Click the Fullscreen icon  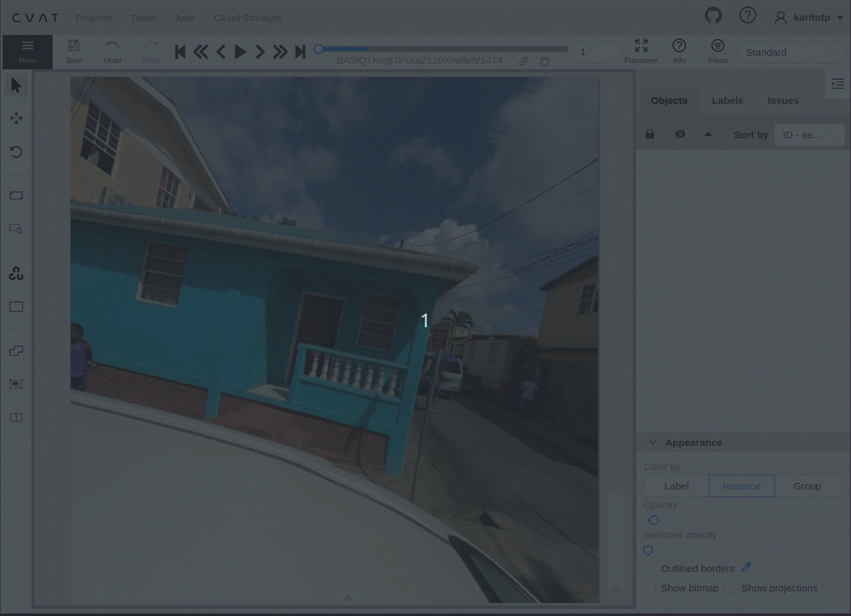click(x=641, y=46)
